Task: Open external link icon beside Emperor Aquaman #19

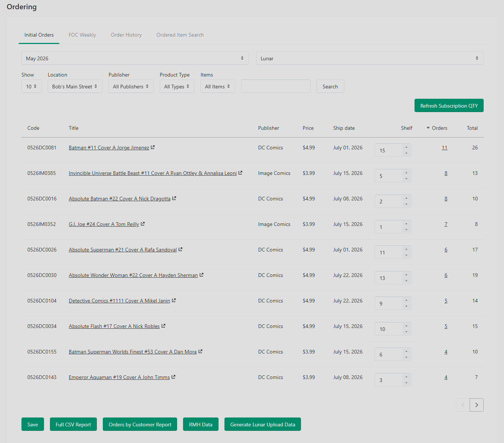Action: coord(173,377)
